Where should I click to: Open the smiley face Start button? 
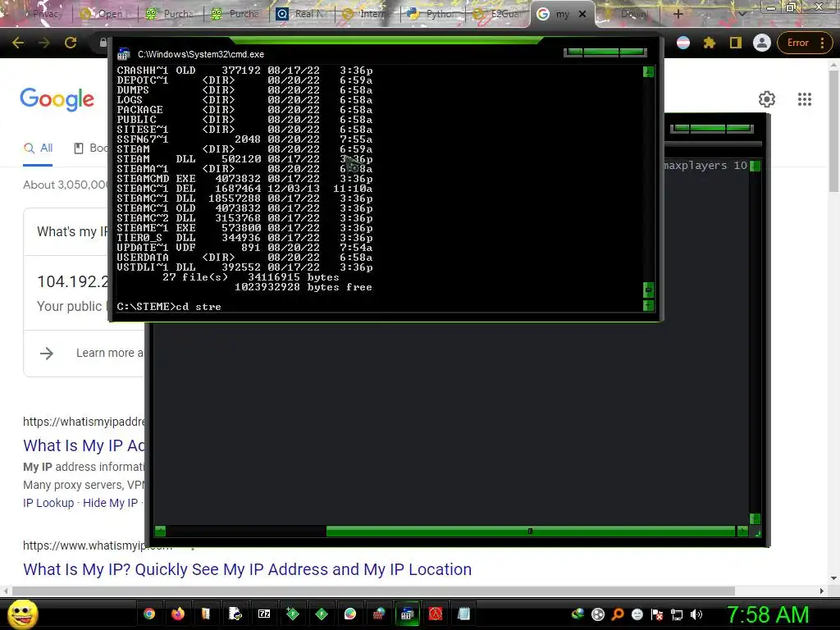(22, 614)
